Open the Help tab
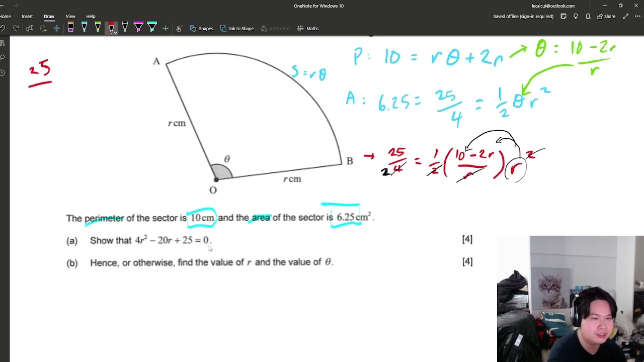Image resolution: width=644 pixels, height=362 pixels. click(91, 17)
